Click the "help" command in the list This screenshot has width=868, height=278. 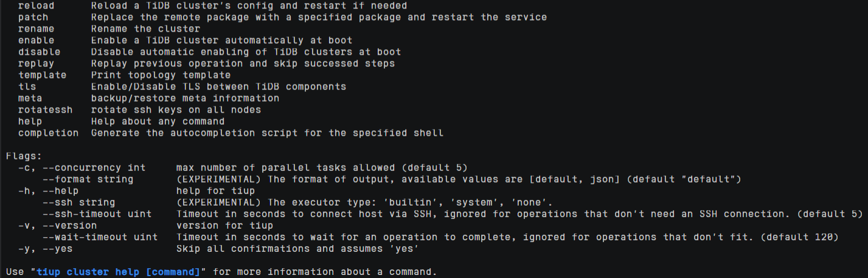coord(30,121)
